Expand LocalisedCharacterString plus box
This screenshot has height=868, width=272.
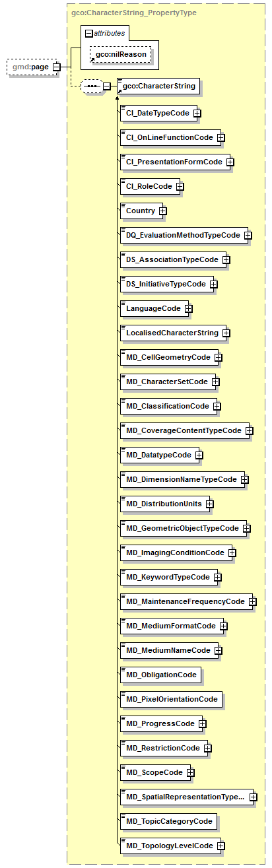[x=226, y=333]
